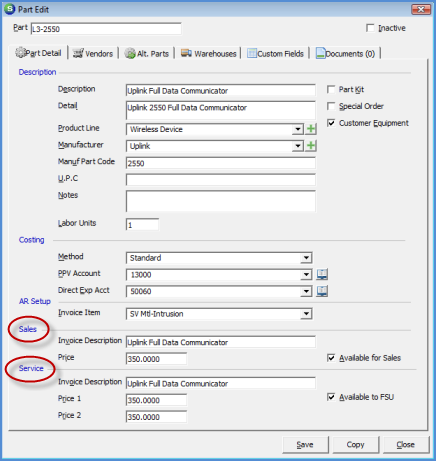Open the Direct Exp Acct lookup icon
The width and height of the screenshot is (436, 461).
[x=322, y=291]
